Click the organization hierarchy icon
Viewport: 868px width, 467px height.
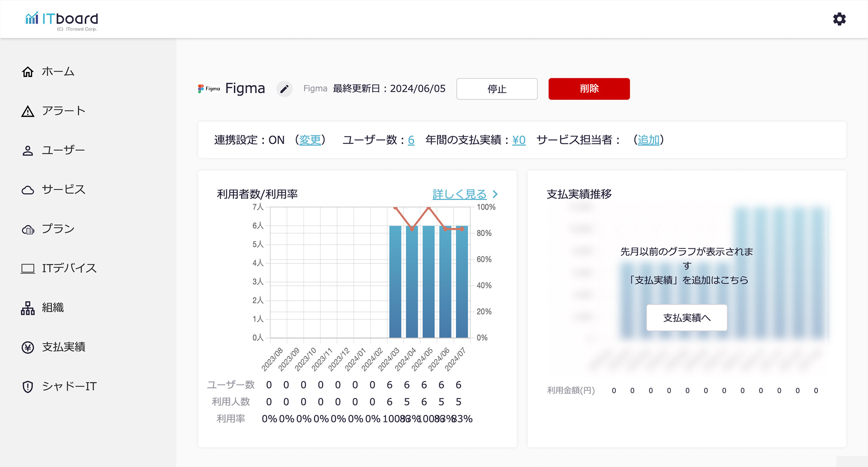coord(28,308)
